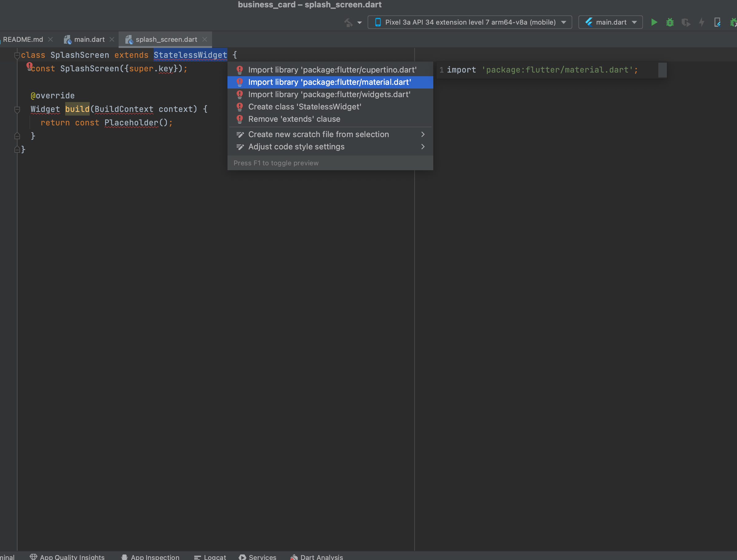737x560 pixels.
Task: Toggle fold marker at class closing brace
Action: click(x=17, y=150)
